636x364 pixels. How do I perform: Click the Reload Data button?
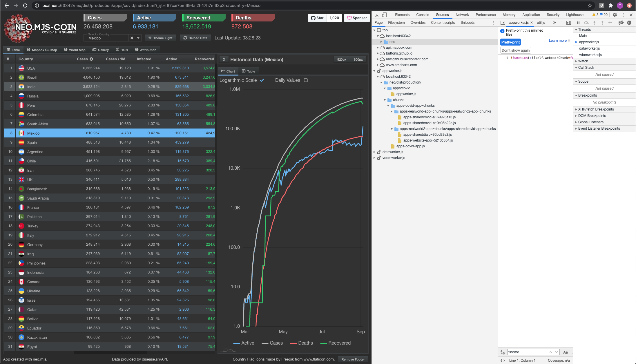[195, 38]
